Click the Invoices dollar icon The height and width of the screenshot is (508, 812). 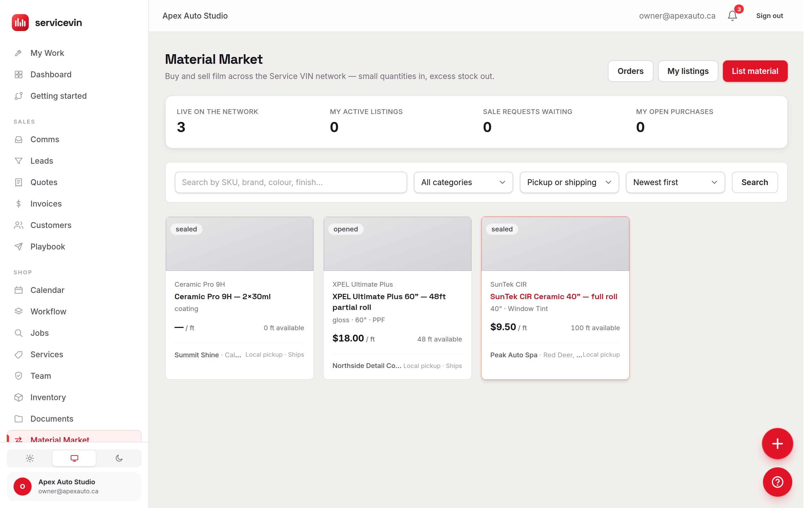(x=18, y=204)
